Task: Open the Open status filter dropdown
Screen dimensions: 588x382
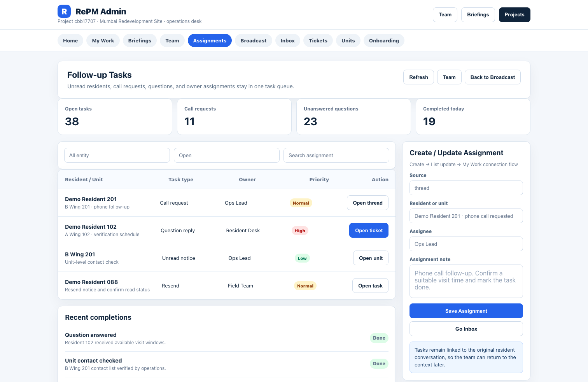Action: pyautogui.click(x=227, y=155)
